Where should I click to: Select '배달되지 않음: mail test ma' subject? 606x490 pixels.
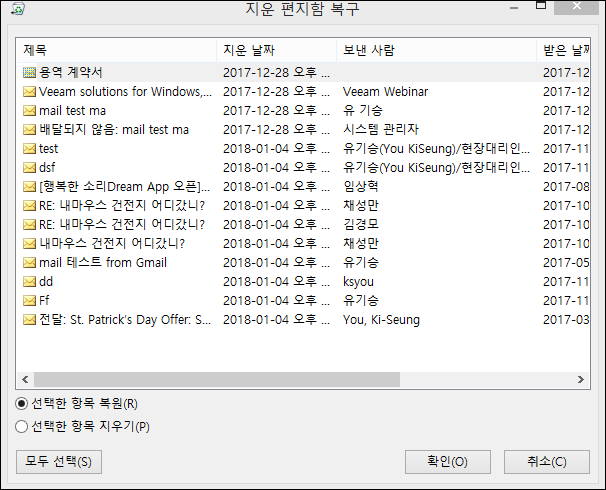114,129
